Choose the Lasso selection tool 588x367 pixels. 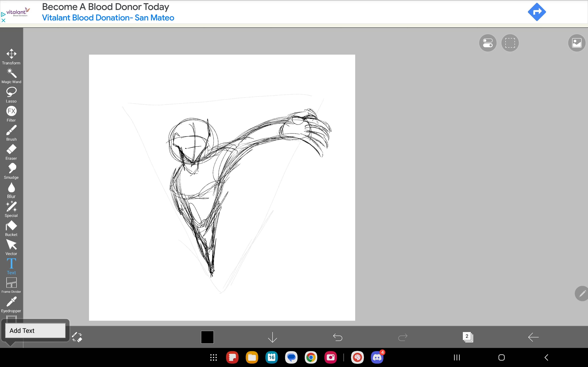point(11,95)
